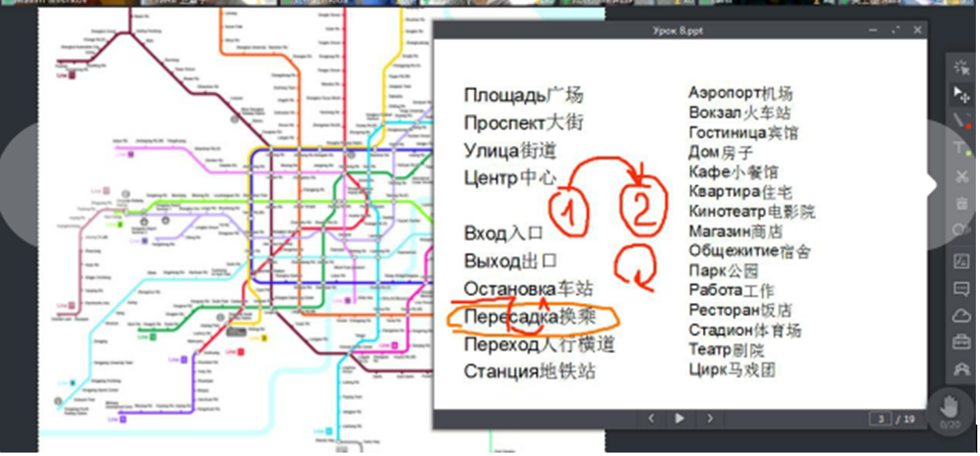Screen dimensions: 980x456
Task: Choose the text tool
Action: click(x=962, y=148)
